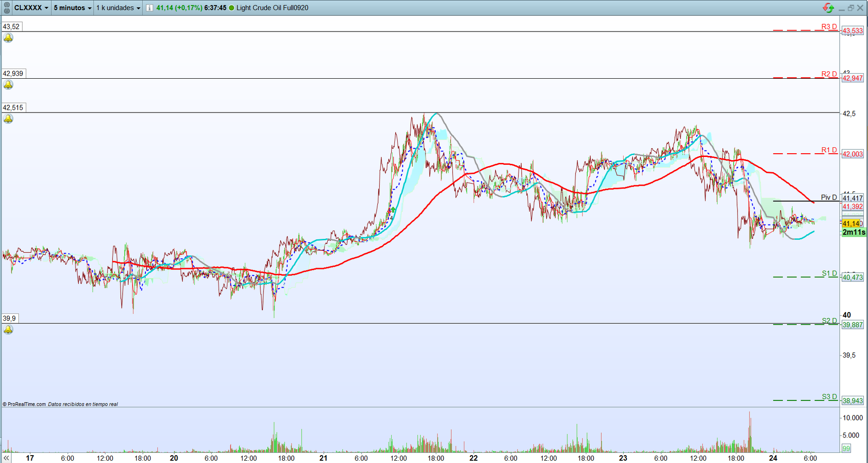Click the R3 D pivot label
Viewport: 868px width, 463px height.
click(829, 27)
